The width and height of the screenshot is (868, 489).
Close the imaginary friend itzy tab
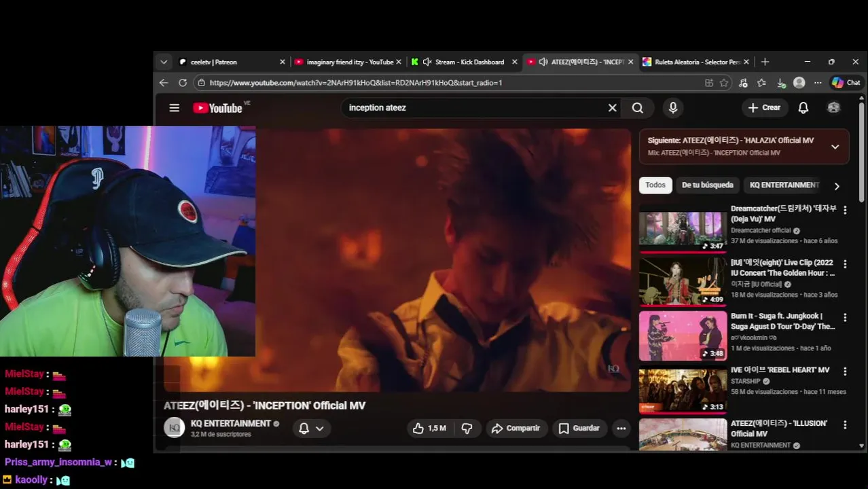pos(399,62)
